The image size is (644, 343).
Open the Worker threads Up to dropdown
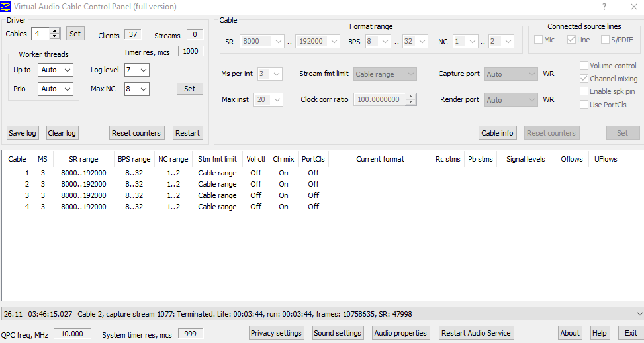point(56,70)
